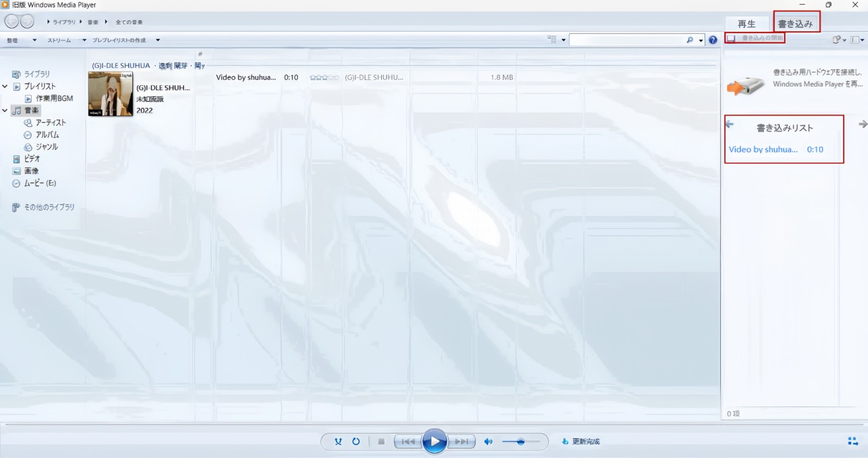Open the 整理 menu

click(21, 40)
